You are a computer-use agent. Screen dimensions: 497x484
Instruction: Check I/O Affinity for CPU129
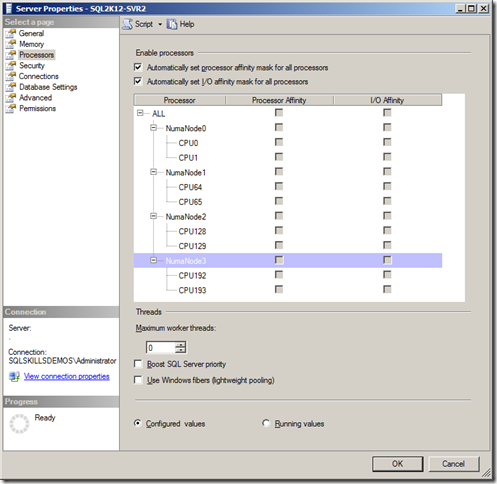387,245
